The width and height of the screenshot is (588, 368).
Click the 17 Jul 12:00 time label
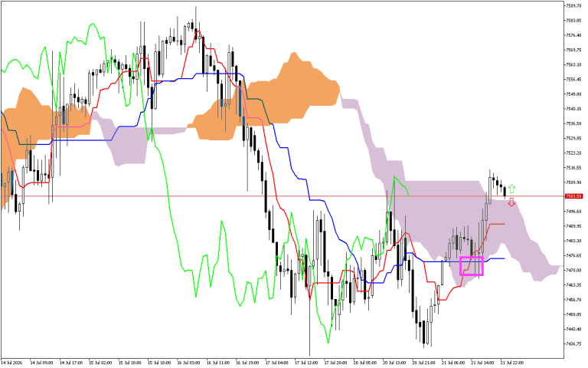pyautogui.click(x=306, y=363)
